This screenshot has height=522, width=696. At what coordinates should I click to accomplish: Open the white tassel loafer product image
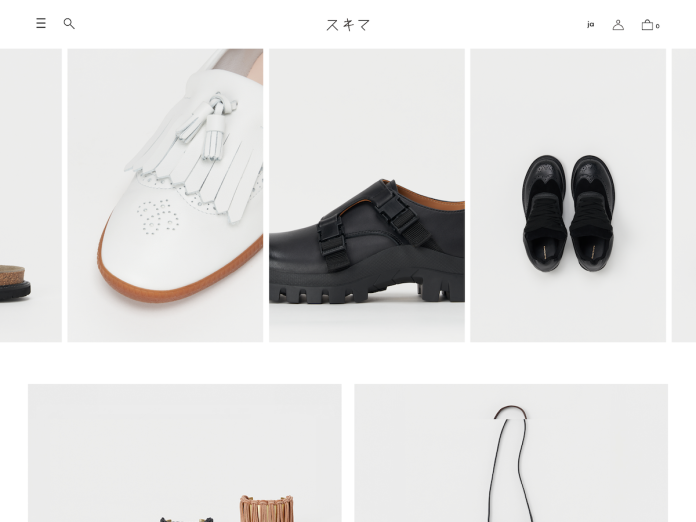coord(165,195)
